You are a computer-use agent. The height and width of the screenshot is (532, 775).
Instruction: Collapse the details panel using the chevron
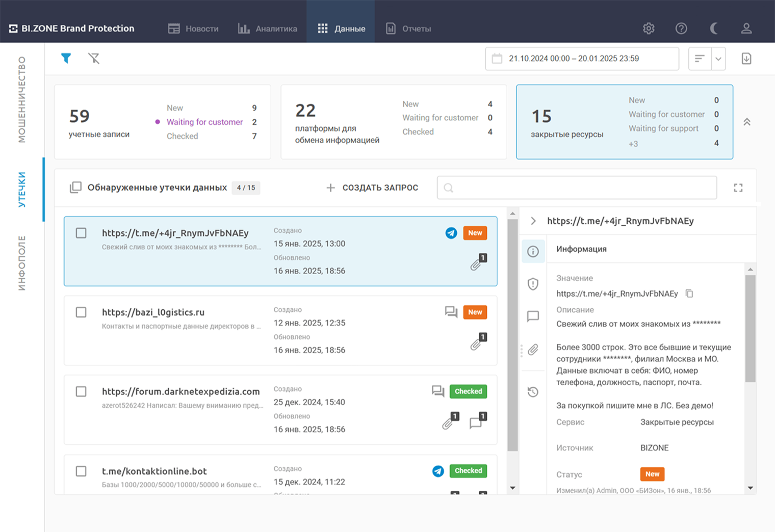point(533,221)
